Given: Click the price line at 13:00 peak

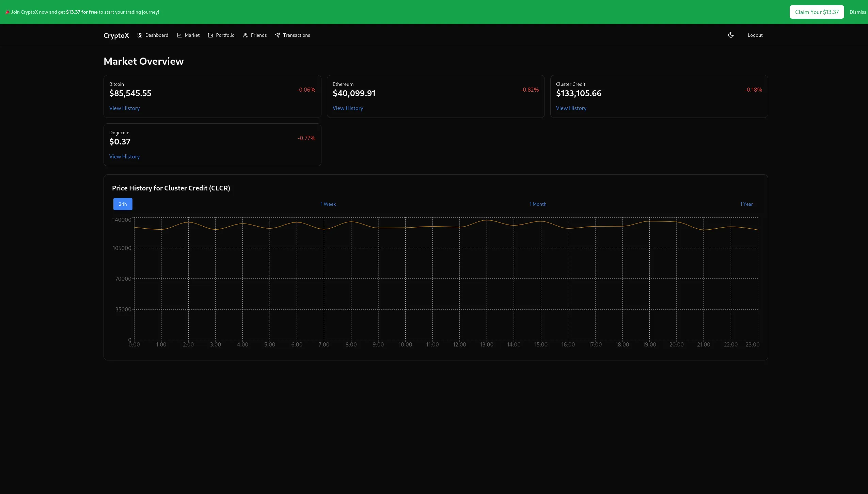Looking at the screenshot, I should click(x=487, y=220).
